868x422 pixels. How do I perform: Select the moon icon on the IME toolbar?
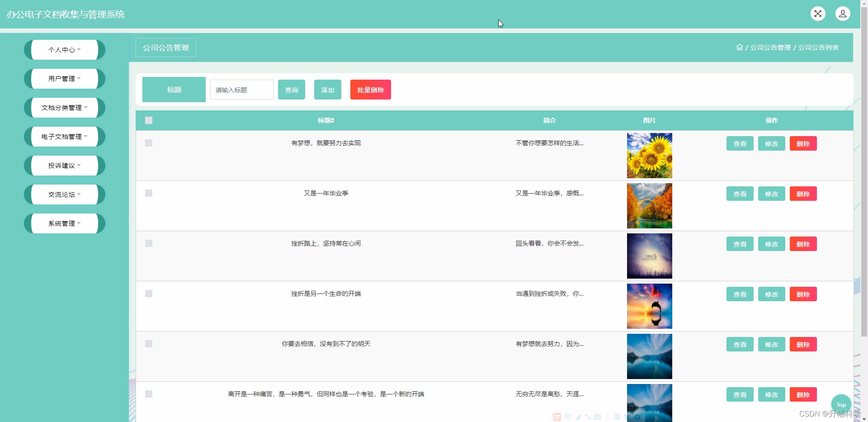click(x=578, y=417)
